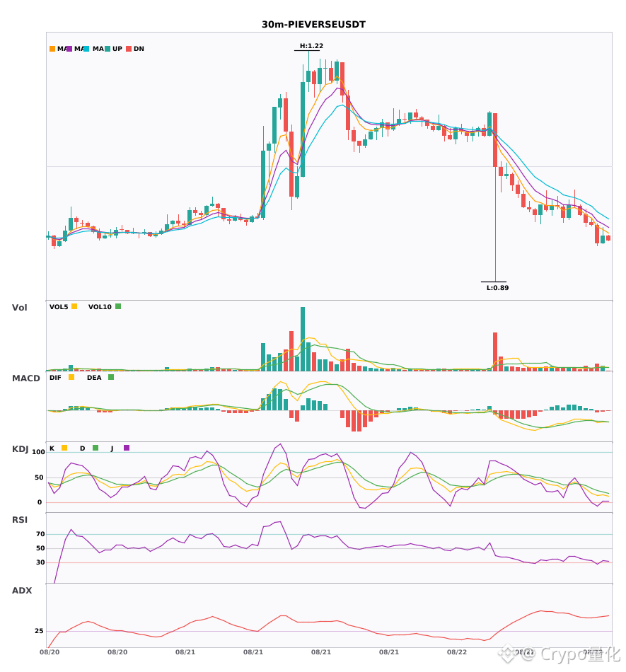Click the green DEA legend swatch
The height and width of the screenshot is (672, 626).
pos(111,377)
